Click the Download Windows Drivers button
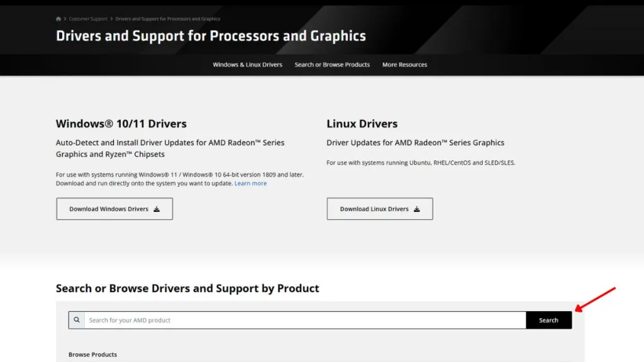Viewport: 644px width, 362px height. pyautogui.click(x=114, y=209)
